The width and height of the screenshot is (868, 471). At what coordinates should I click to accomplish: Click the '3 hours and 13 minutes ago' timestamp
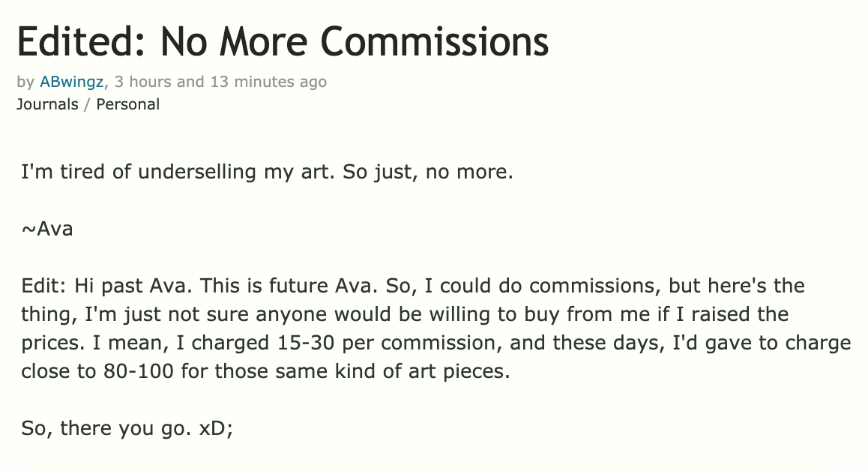click(218, 82)
